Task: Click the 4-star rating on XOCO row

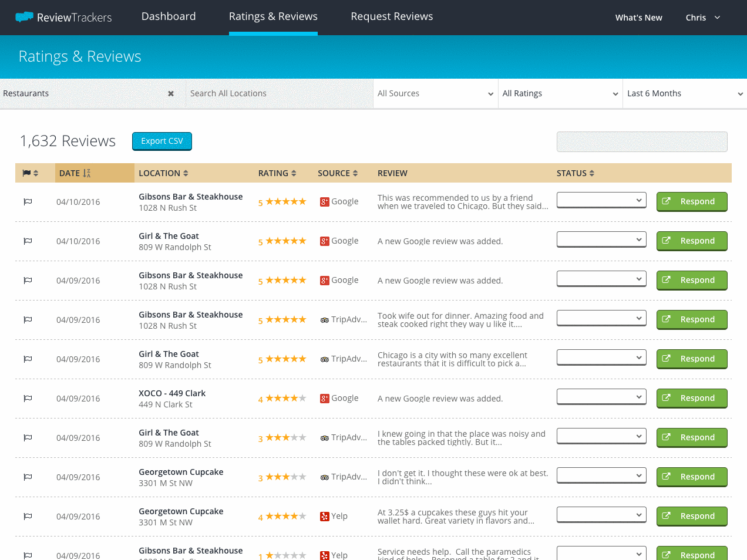Action: click(x=282, y=399)
